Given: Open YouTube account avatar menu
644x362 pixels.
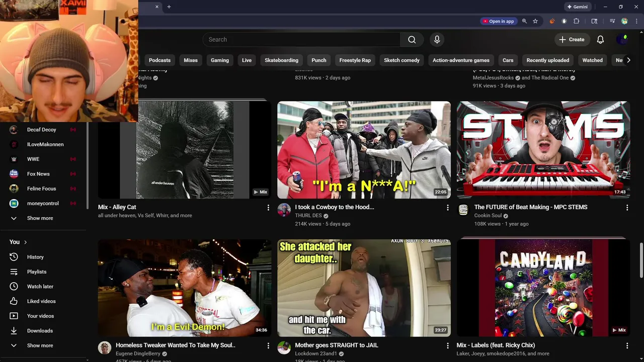Looking at the screenshot, I should 622,40.
